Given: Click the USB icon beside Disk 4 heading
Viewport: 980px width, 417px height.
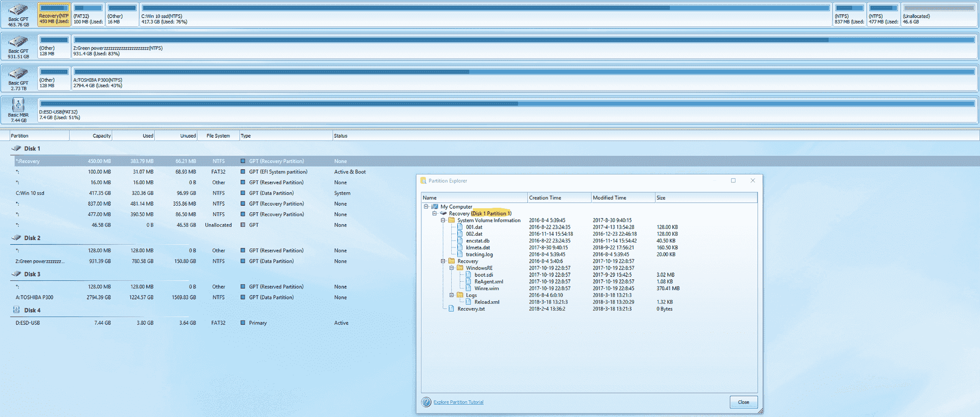Looking at the screenshot, I should coord(16,310).
